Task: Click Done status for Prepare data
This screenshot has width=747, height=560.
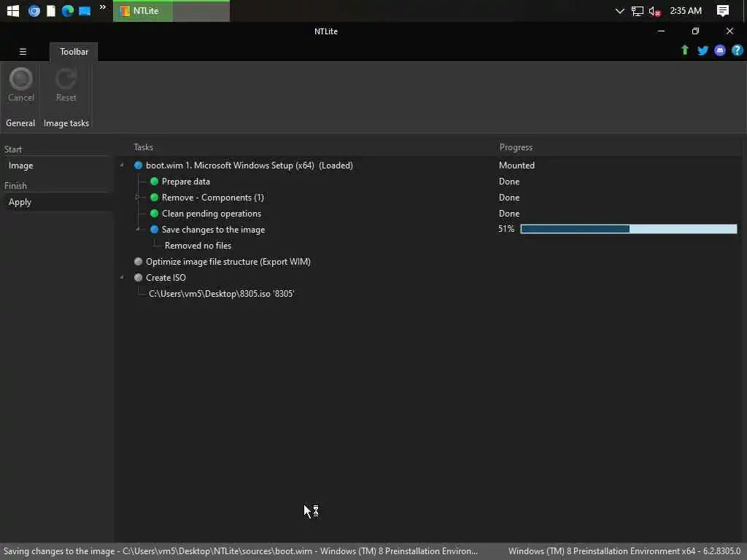Action: tap(508, 182)
